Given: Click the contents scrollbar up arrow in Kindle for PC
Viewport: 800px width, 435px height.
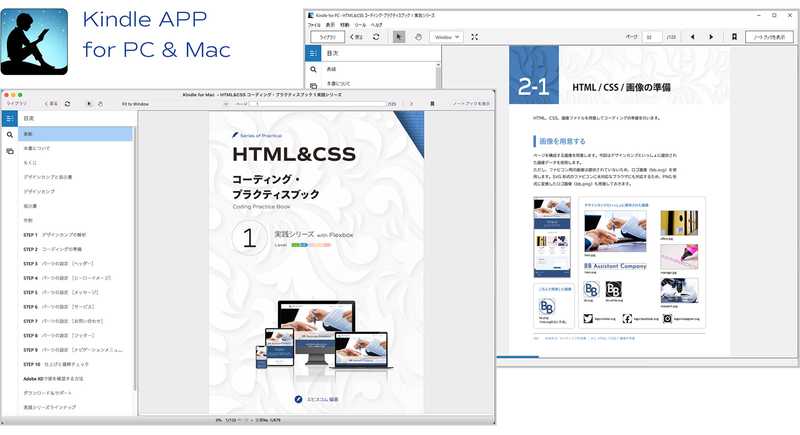Looking at the screenshot, I should click(438, 65).
